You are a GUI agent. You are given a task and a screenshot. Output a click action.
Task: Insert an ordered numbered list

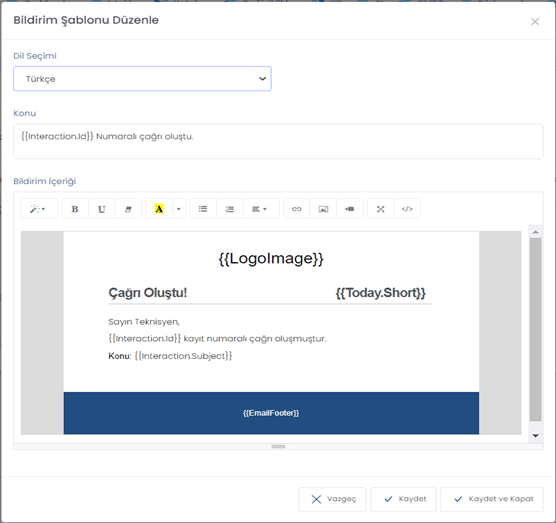coord(229,209)
